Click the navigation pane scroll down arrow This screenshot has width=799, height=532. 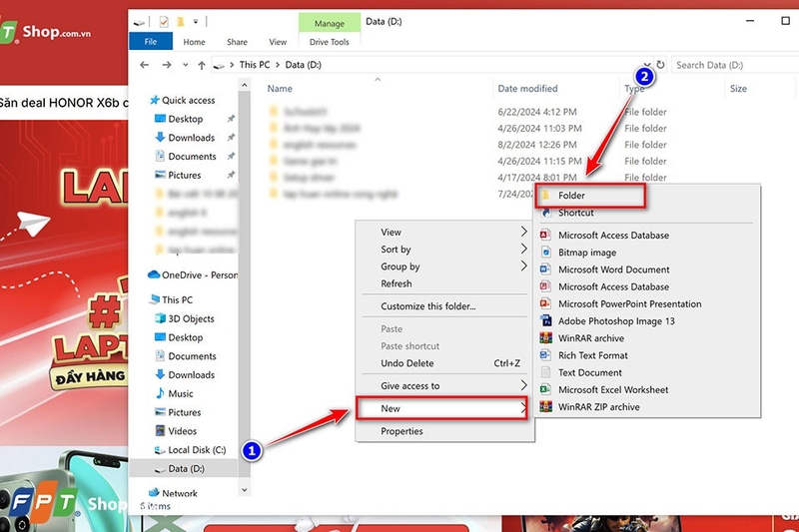pyautogui.click(x=244, y=490)
